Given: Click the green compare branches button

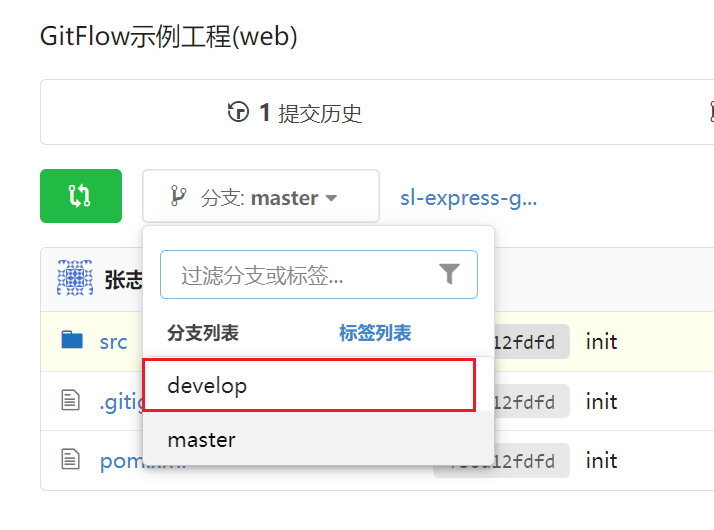Looking at the screenshot, I should coord(80,196).
